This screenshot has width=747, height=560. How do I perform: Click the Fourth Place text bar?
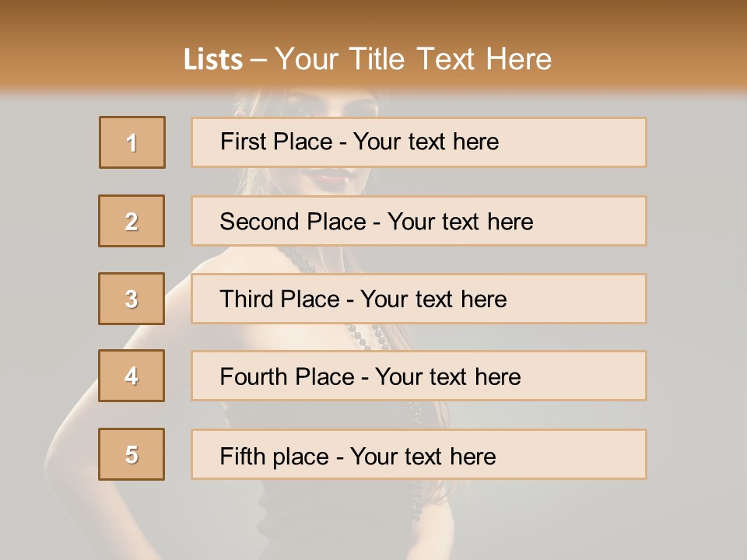coord(419,376)
